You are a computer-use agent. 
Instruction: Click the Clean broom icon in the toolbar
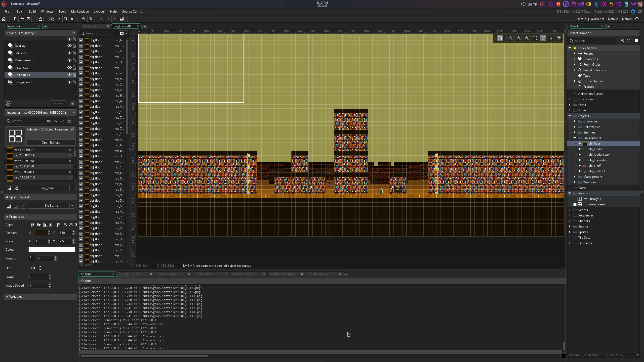72,19
